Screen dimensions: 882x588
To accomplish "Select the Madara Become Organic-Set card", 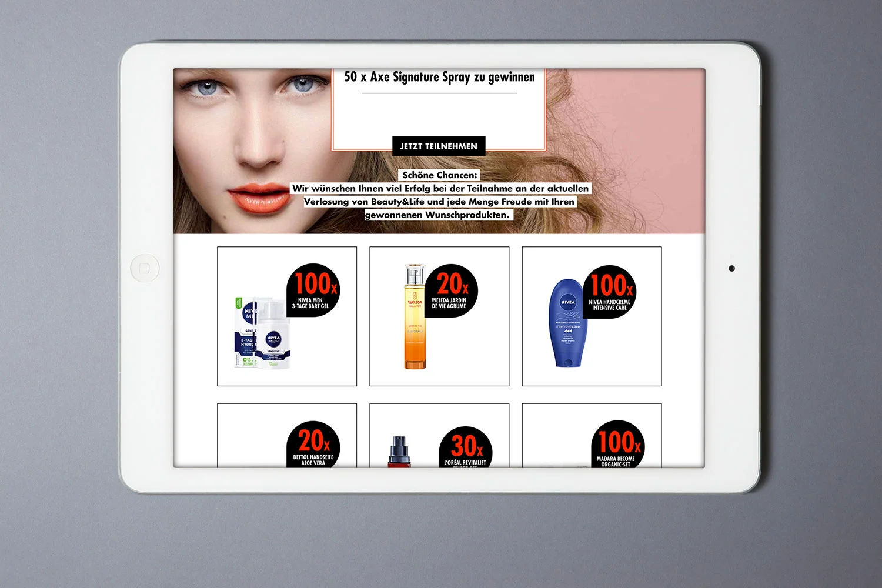I will (x=592, y=436).
